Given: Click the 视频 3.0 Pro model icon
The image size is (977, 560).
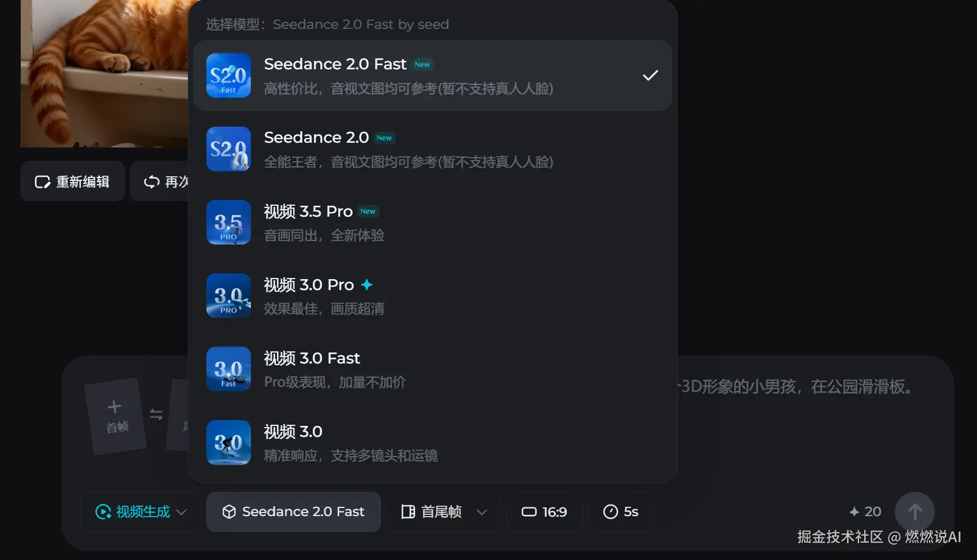Looking at the screenshot, I should 228,295.
